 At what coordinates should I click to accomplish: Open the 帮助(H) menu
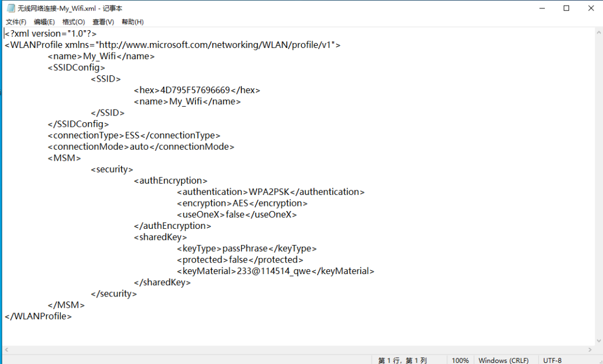133,22
